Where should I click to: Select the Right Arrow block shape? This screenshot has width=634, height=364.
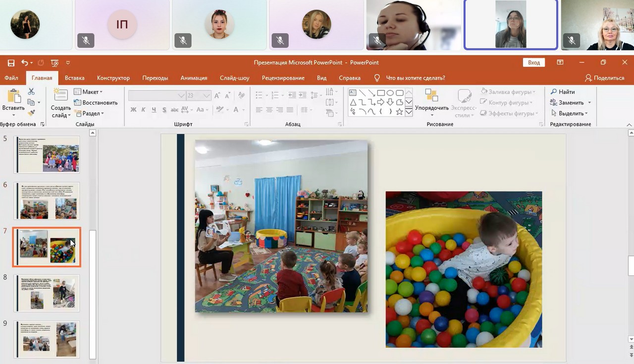(381, 102)
